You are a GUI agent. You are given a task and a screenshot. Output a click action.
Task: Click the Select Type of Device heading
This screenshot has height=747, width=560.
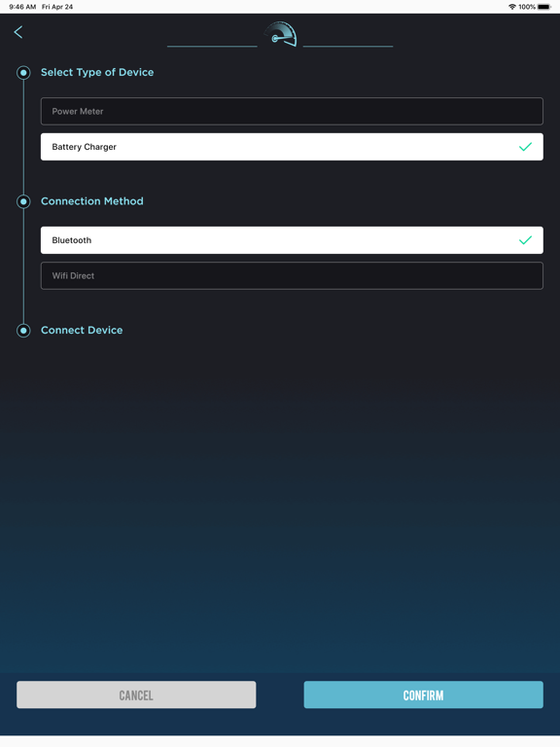(x=97, y=72)
